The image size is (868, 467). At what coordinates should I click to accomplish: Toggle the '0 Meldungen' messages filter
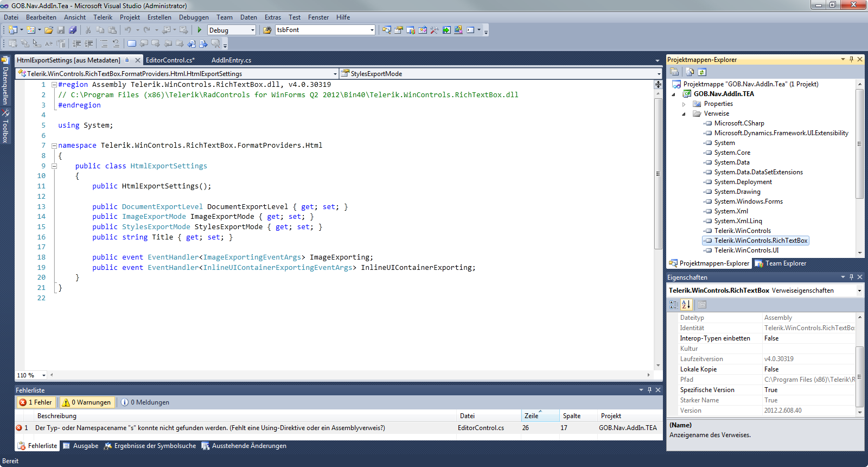[x=145, y=402]
